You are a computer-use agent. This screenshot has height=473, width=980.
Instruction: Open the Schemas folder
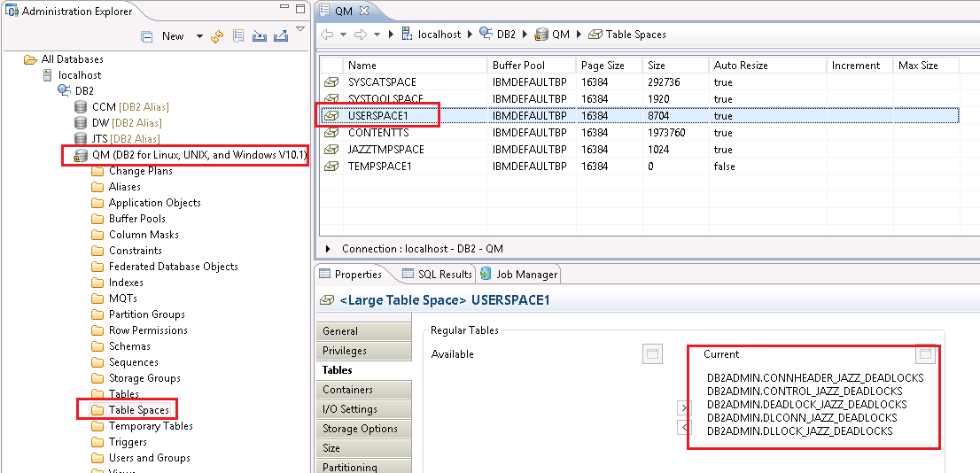(121, 346)
